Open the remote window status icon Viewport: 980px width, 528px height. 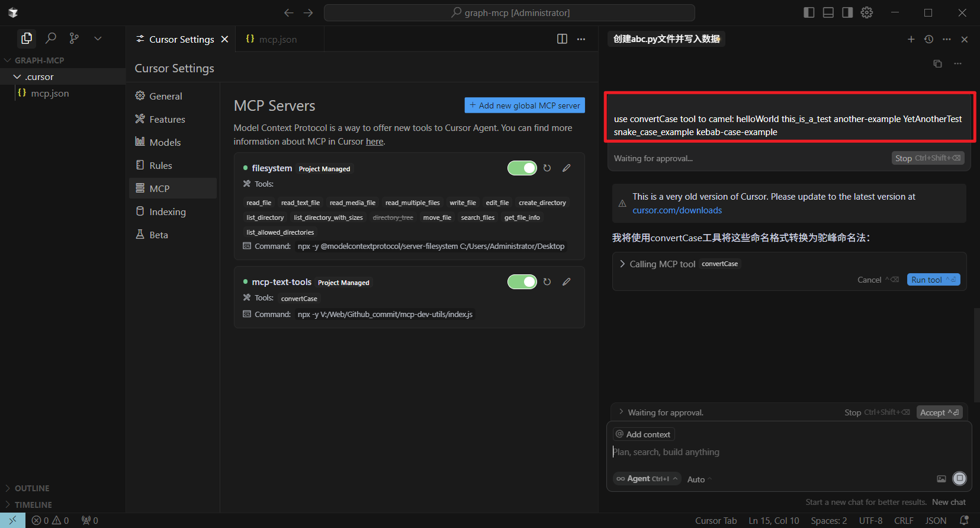pos(12,520)
